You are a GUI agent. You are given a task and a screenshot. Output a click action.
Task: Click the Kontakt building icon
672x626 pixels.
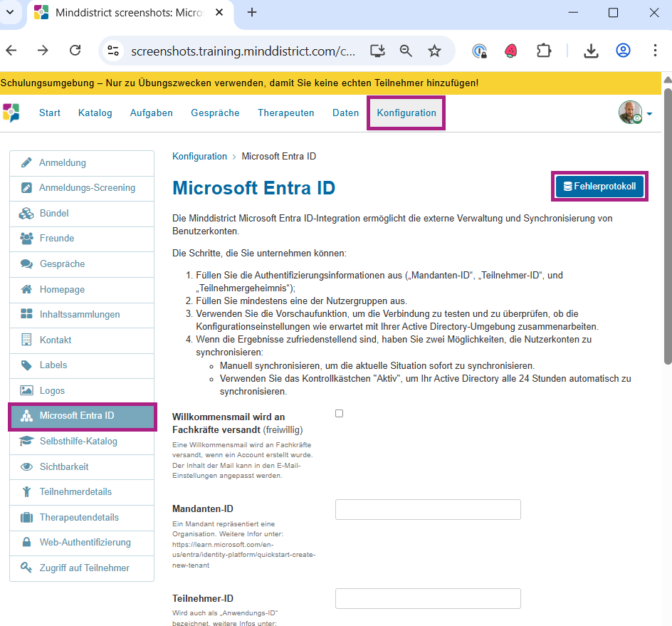tap(26, 340)
